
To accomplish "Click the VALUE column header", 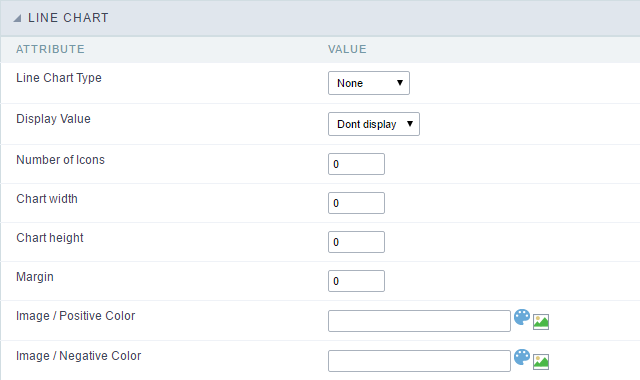I will tap(347, 49).
